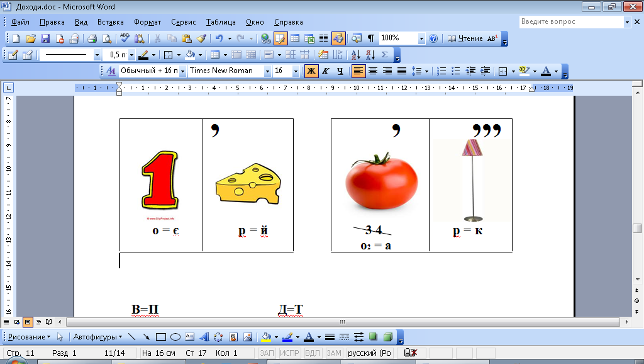Run spelling and grammar check
The image size is (644, 364).
[x=125, y=38]
